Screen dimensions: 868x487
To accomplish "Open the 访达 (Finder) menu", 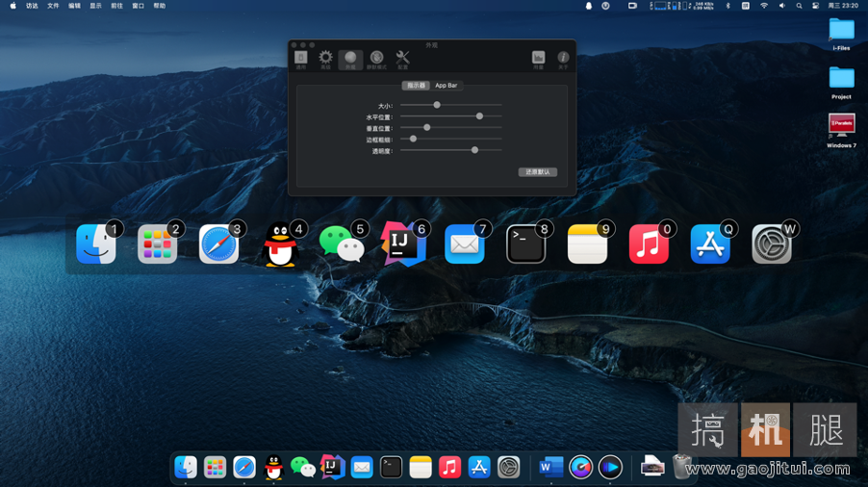I will tap(32, 6).
